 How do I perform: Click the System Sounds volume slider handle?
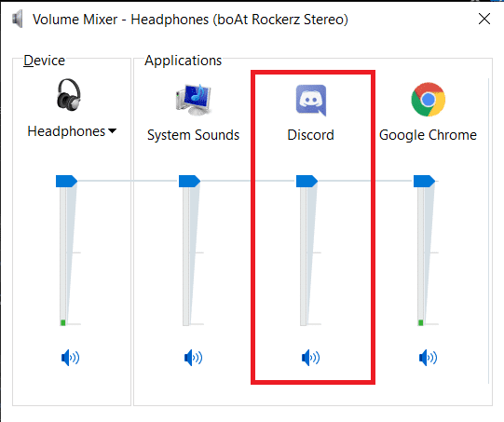[189, 181]
